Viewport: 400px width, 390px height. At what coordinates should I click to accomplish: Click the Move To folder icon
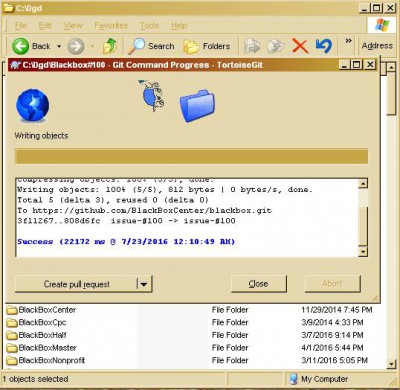click(252, 46)
